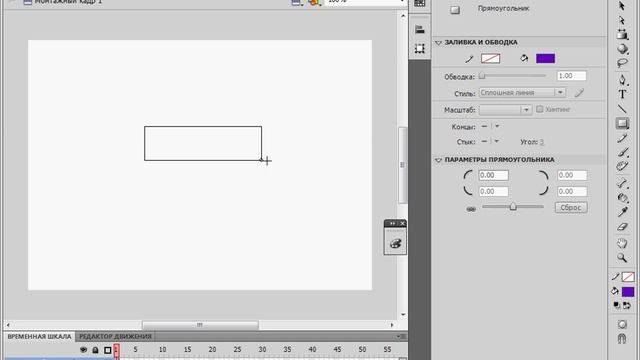Select the Pencil tool
Viewport: 640px width, 360px height.
click(622, 138)
